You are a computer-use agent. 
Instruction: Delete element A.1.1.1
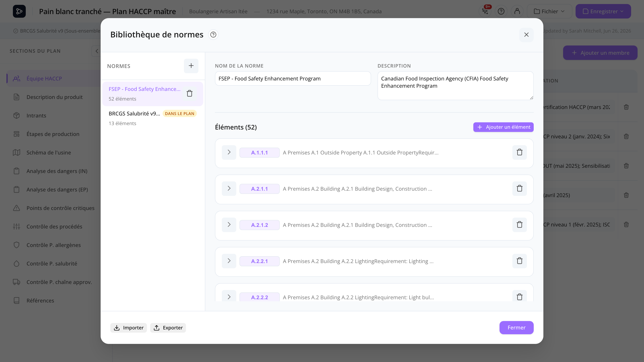coord(519,152)
